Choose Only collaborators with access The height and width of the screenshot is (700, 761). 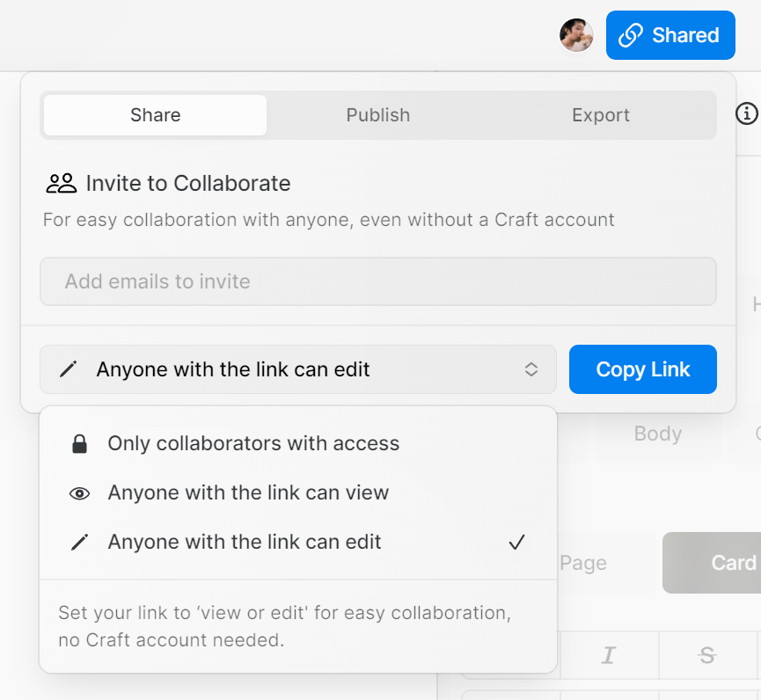253,444
